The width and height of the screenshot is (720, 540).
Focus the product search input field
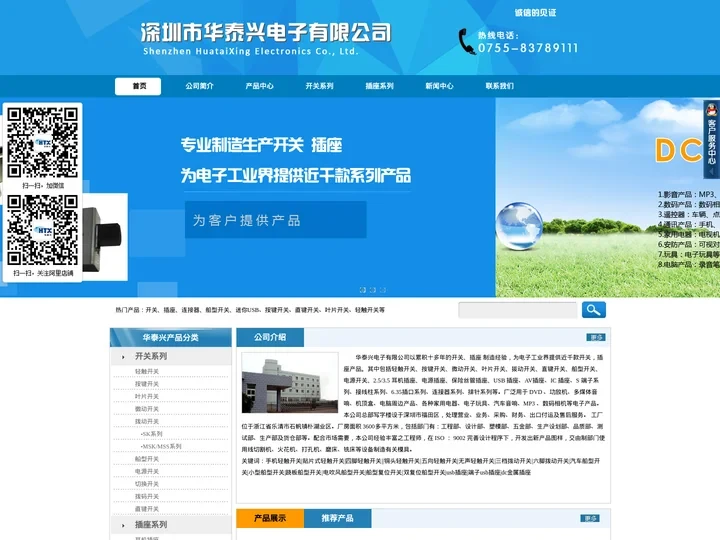tap(518, 310)
